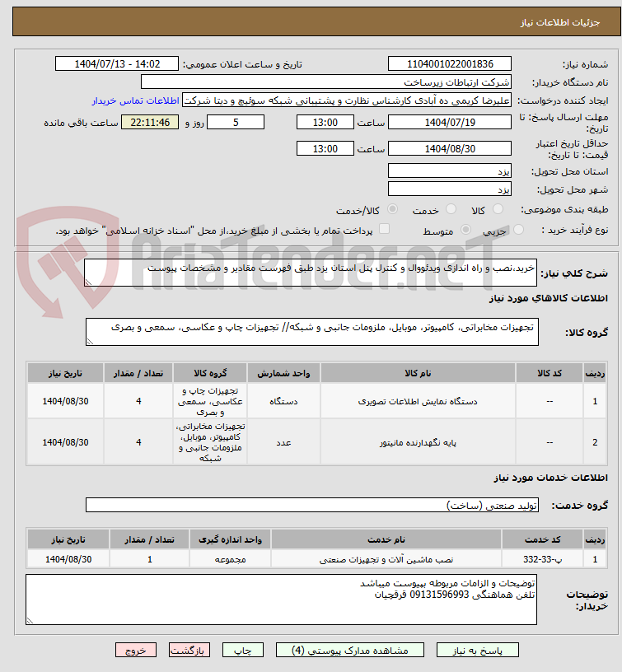Click کد کالا column header
The image size is (622, 672).
click(550, 373)
